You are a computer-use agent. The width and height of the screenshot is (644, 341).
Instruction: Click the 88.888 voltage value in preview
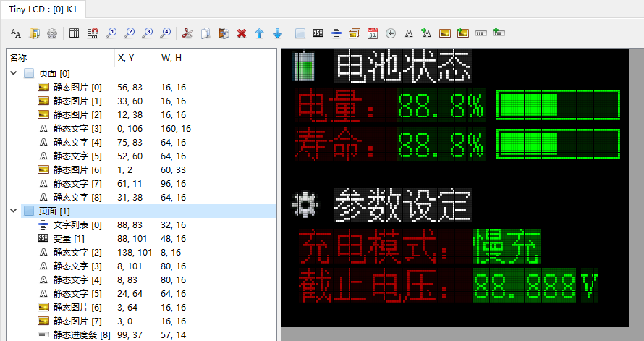point(525,285)
